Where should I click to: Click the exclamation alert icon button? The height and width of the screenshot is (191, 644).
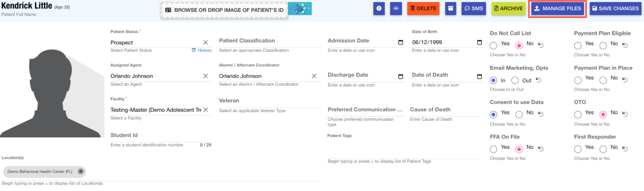pos(379,8)
